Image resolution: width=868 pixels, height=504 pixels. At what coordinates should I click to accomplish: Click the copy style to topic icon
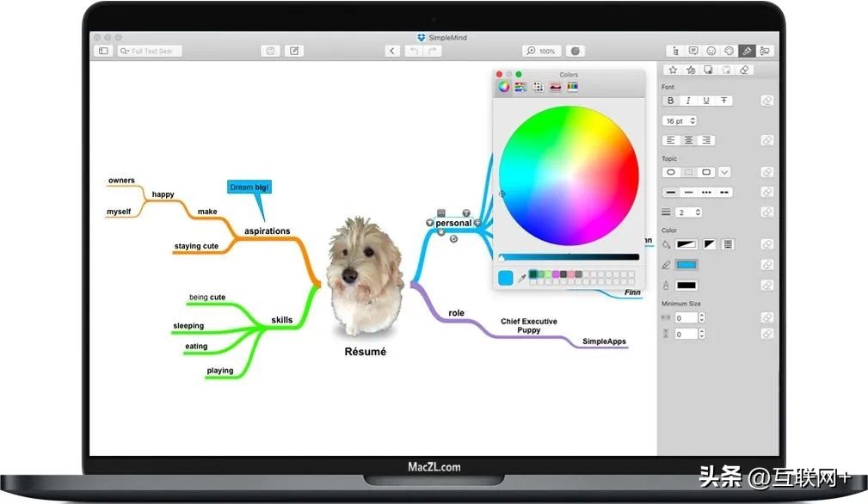coord(709,70)
